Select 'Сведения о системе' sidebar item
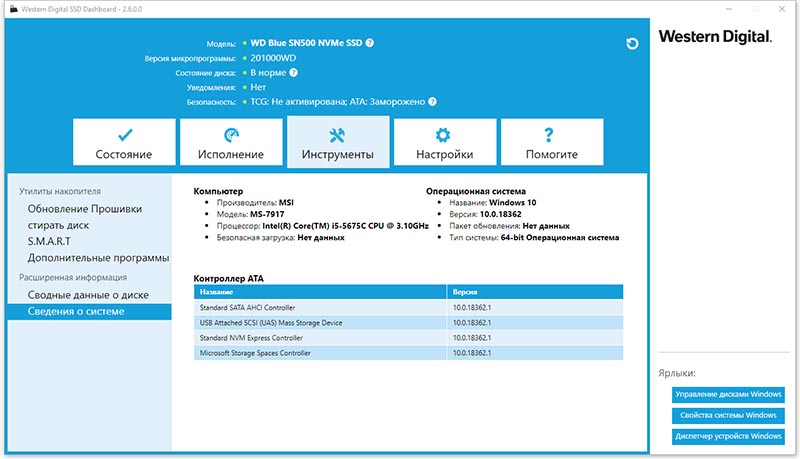The width and height of the screenshot is (800, 459). [x=89, y=312]
